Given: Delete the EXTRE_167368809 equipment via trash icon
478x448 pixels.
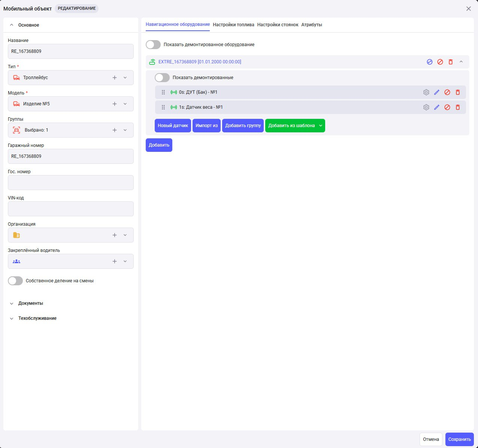Looking at the screenshot, I should (451, 62).
